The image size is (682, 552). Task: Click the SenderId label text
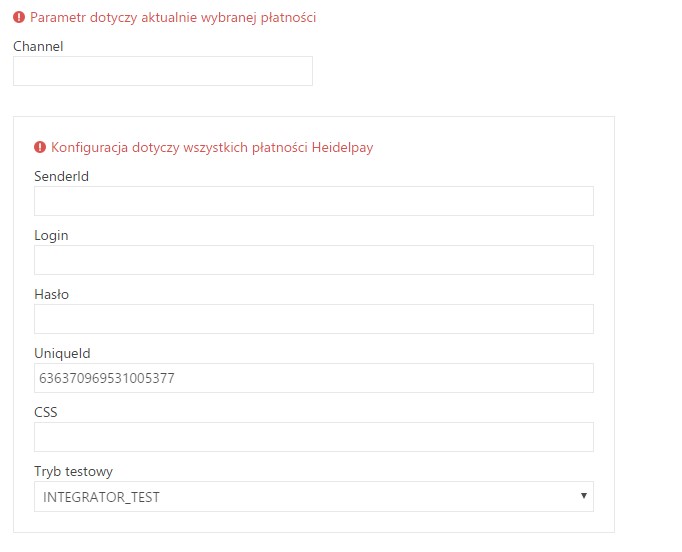coord(61,176)
